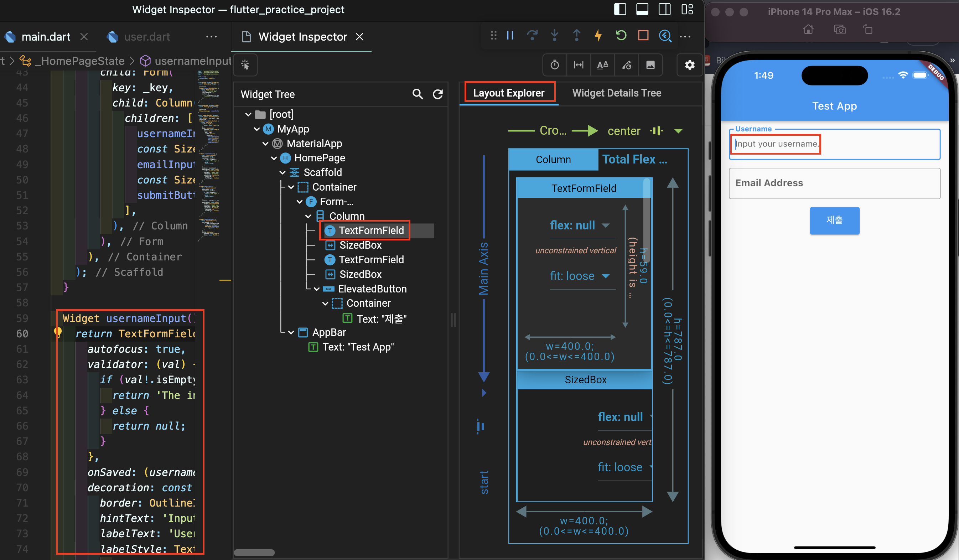Image resolution: width=959 pixels, height=560 pixels.
Task: Refresh the Widget Tree
Action: click(438, 94)
